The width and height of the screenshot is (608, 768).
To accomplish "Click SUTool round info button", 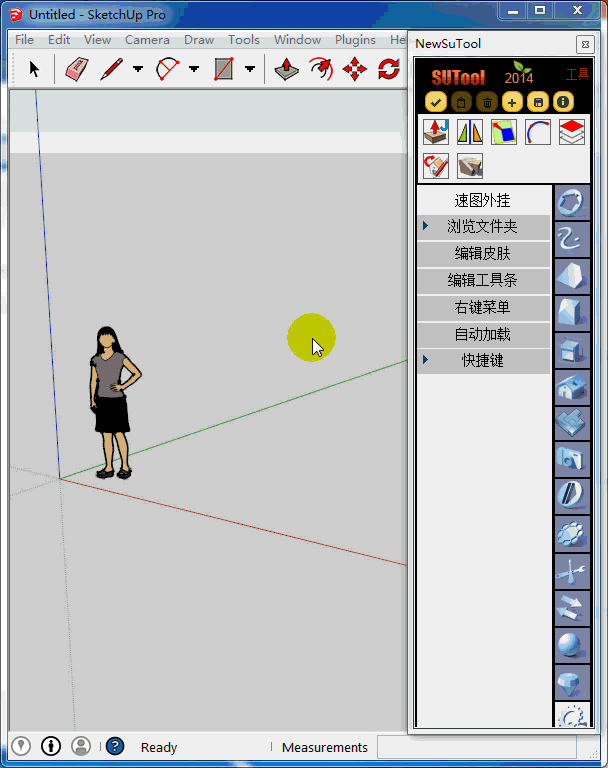I will (563, 102).
